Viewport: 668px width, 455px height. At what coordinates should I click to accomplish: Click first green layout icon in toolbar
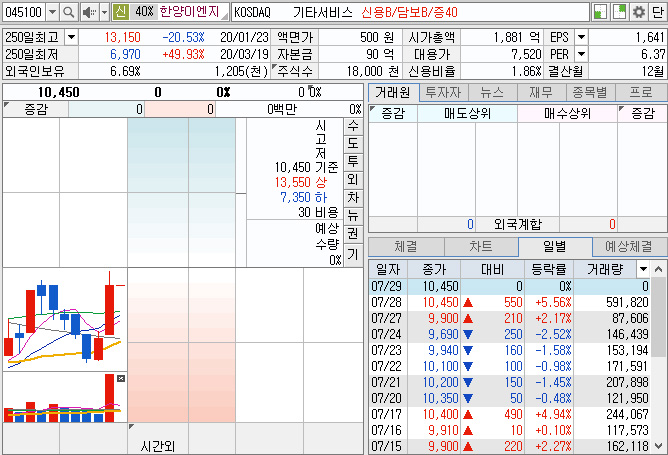(x=600, y=12)
